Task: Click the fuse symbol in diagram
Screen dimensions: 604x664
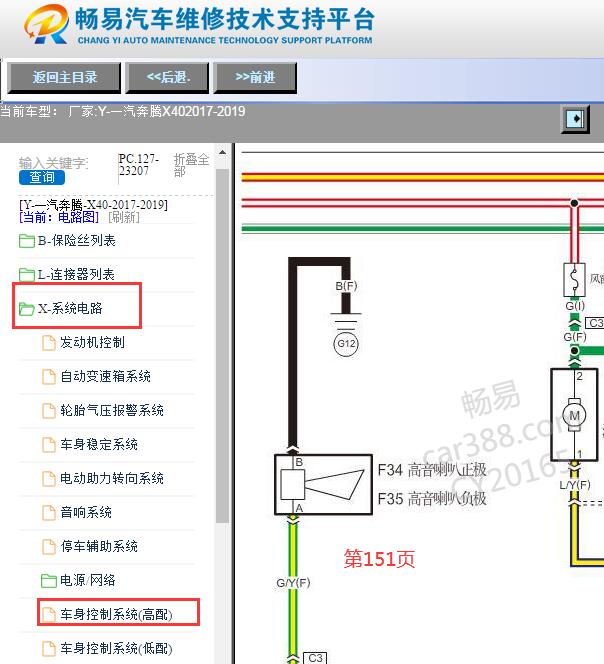Action: 574,280
